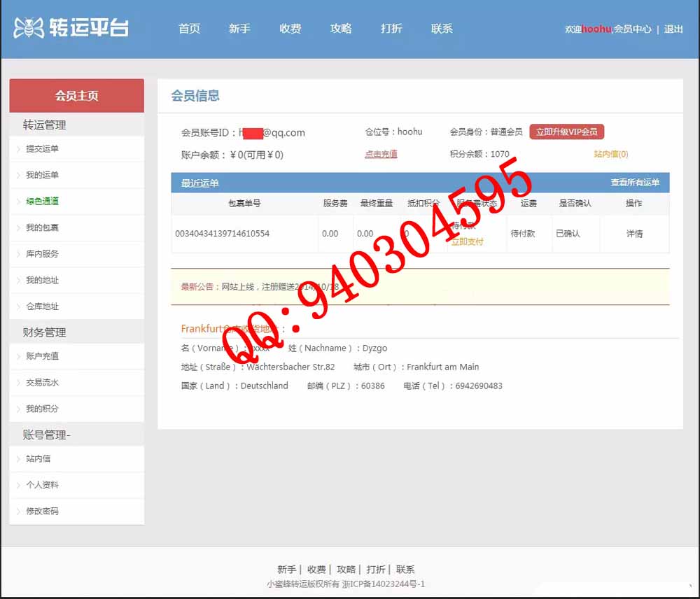Screen dimensions: 700x599
Task: Open 查看所有运单 link in table header
Action: 635,183
